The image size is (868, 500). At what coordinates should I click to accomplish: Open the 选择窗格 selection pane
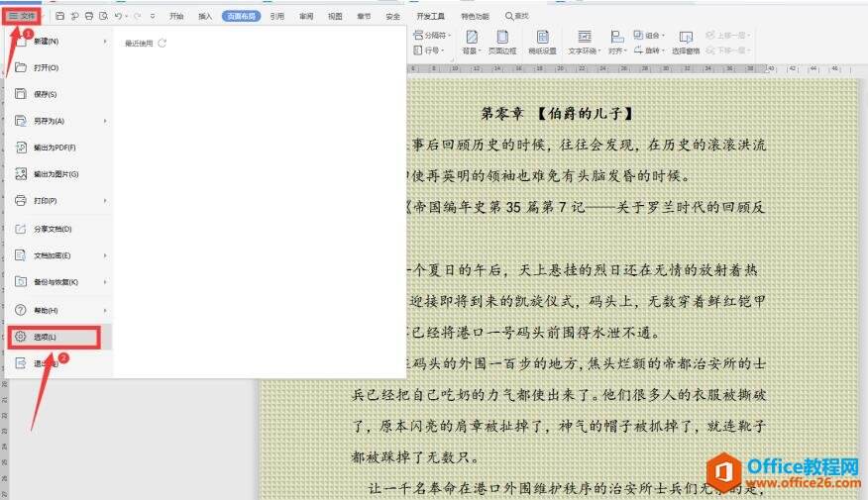[x=685, y=41]
